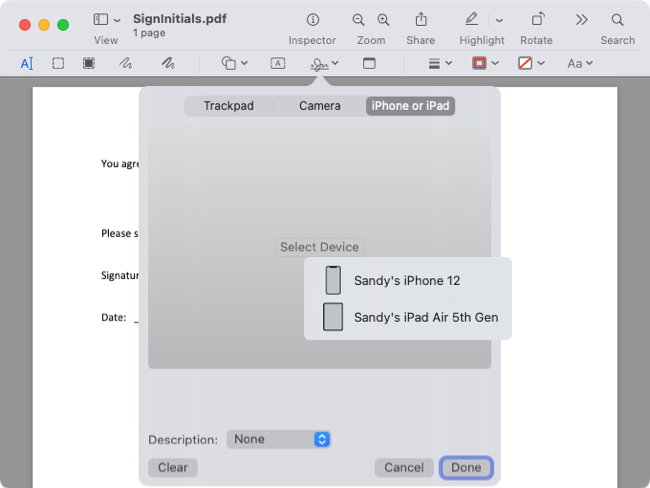The width and height of the screenshot is (650, 488).
Task: Show more toolbar items chevron
Action: click(582, 19)
